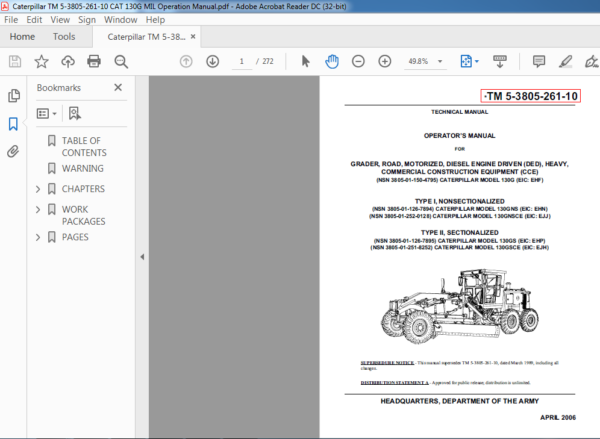
Task: Click TYPE I, NONSECTIONALIZED heading
Action: (x=460, y=201)
